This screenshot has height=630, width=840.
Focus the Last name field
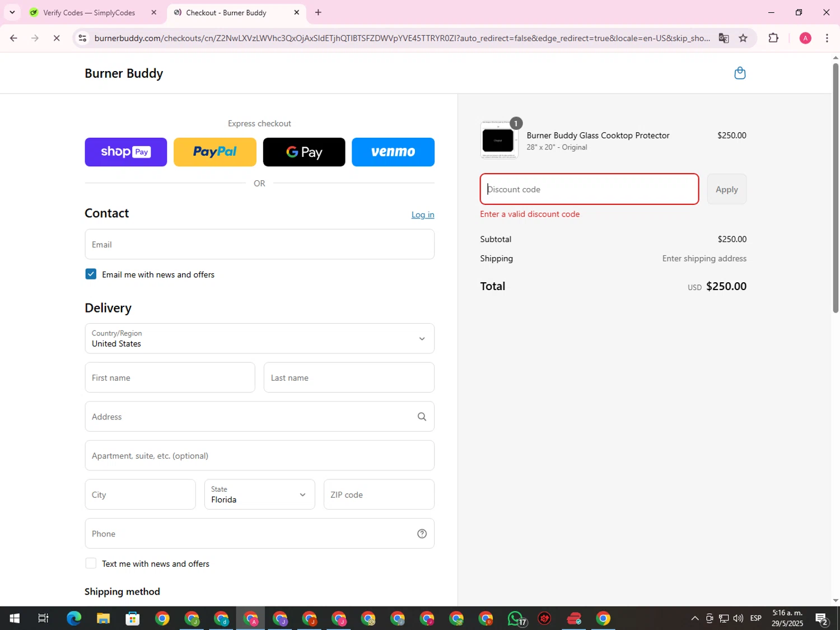pos(349,377)
